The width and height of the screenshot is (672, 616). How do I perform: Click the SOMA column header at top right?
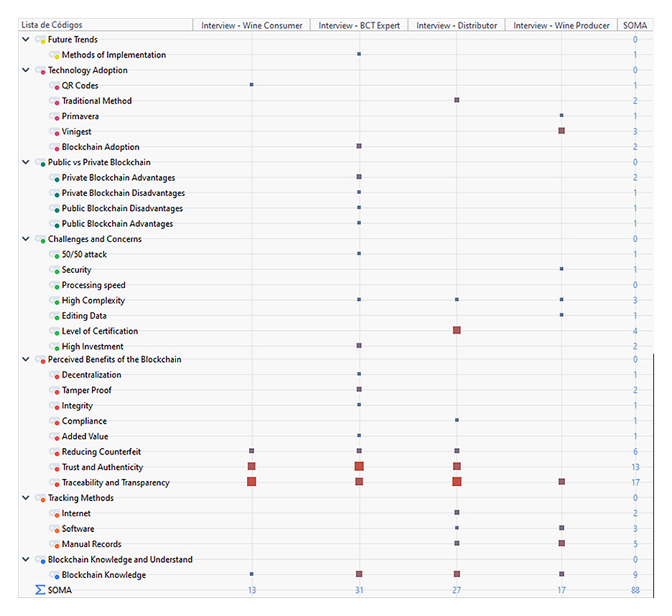click(x=635, y=25)
